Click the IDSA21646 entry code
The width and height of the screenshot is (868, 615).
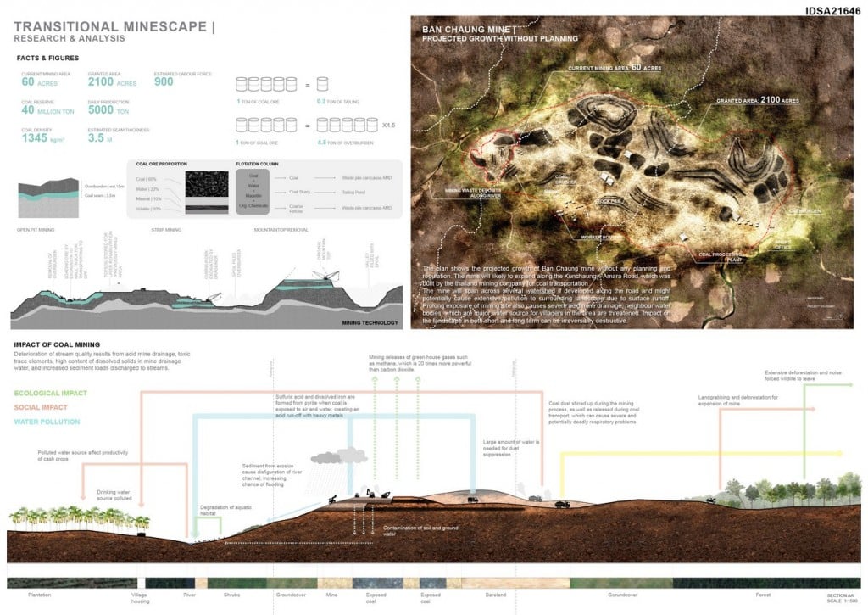pos(832,11)
